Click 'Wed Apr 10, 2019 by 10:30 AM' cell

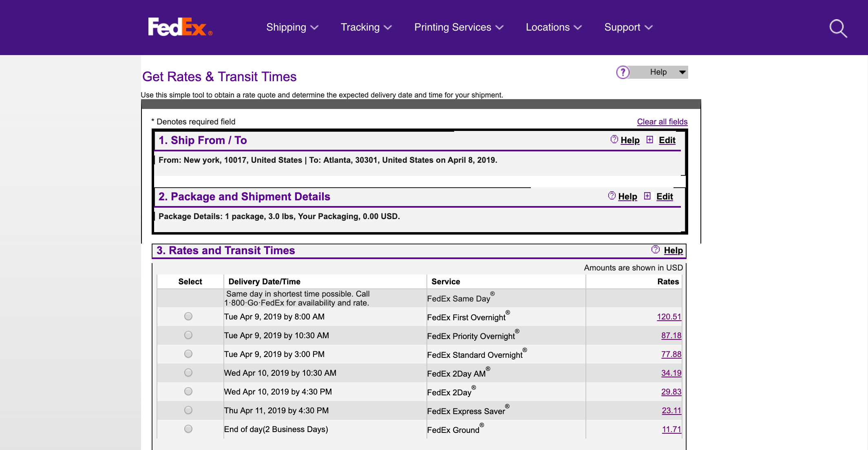[x=280, y=373]
